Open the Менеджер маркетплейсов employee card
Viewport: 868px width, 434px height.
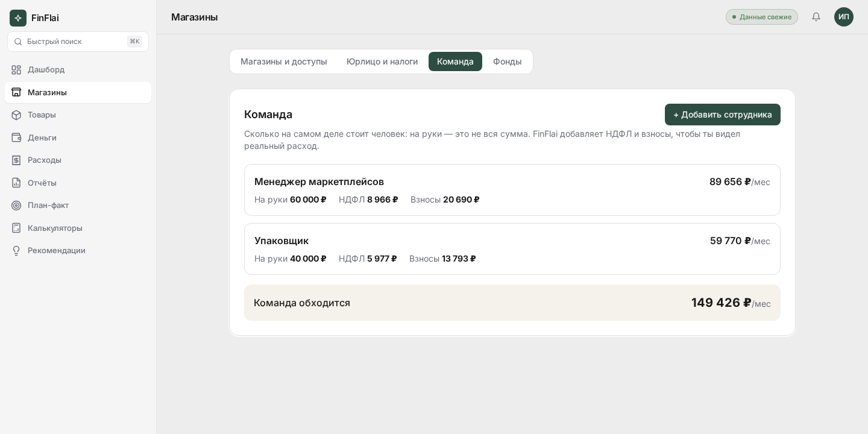point(512,190)
